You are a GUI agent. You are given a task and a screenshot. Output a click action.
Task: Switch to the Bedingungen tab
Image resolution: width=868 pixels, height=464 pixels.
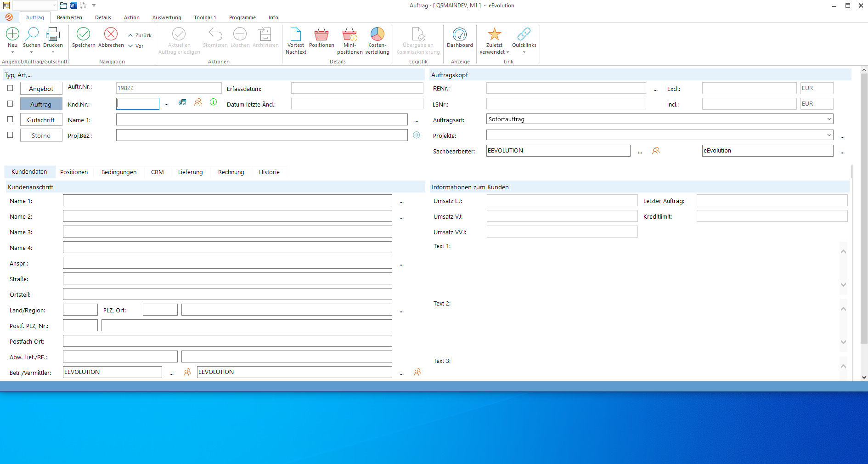click(119, 172)
